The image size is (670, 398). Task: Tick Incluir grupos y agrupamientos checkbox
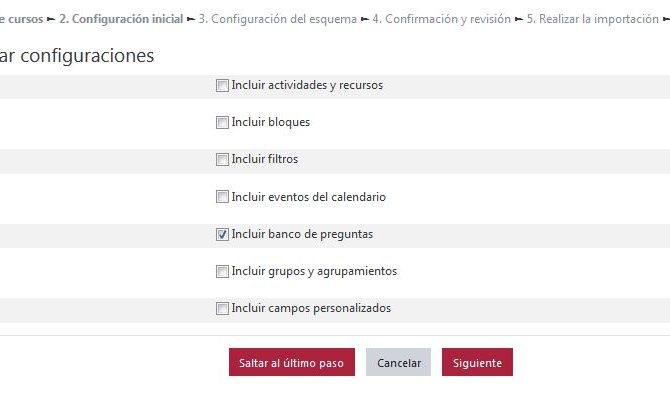click(x=222, y=271)
